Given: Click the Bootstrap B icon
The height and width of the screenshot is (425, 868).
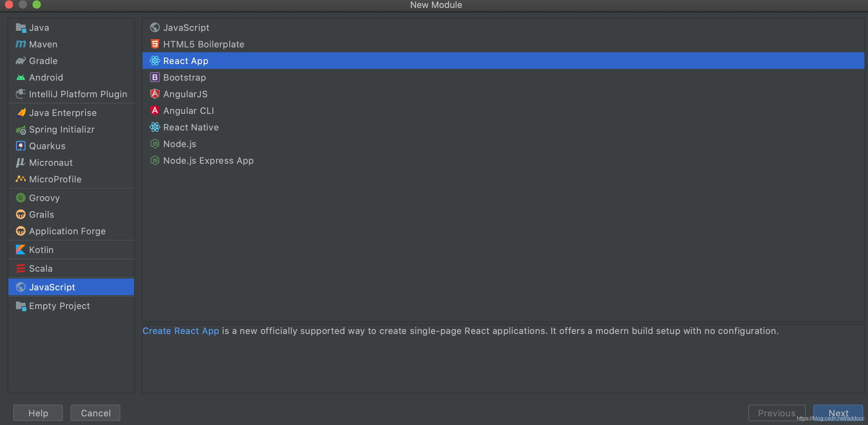Looking at the screenshot, I should 155,77.
